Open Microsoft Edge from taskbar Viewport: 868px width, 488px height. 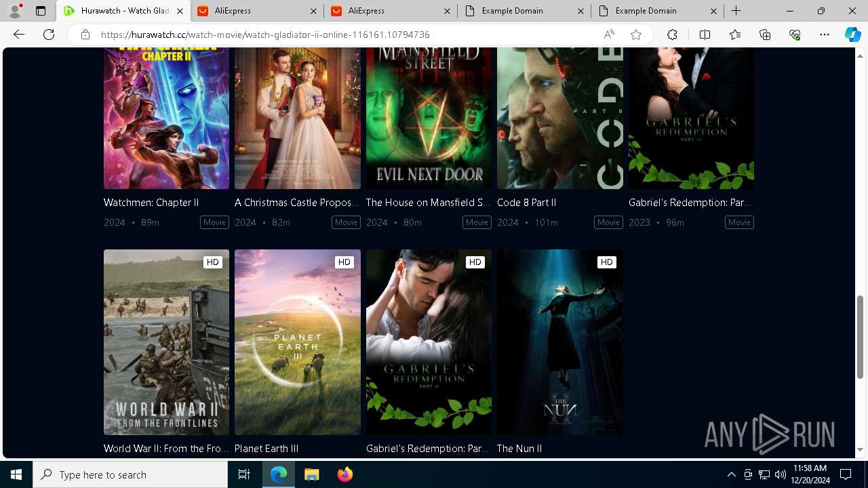click(279, 475)
